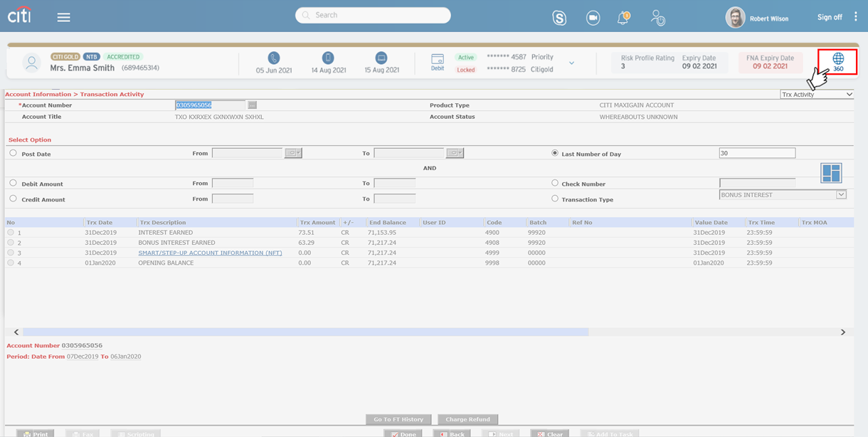Select the Debit Amount radio option
Screen dimensions: 868x437
click(13, 183)
